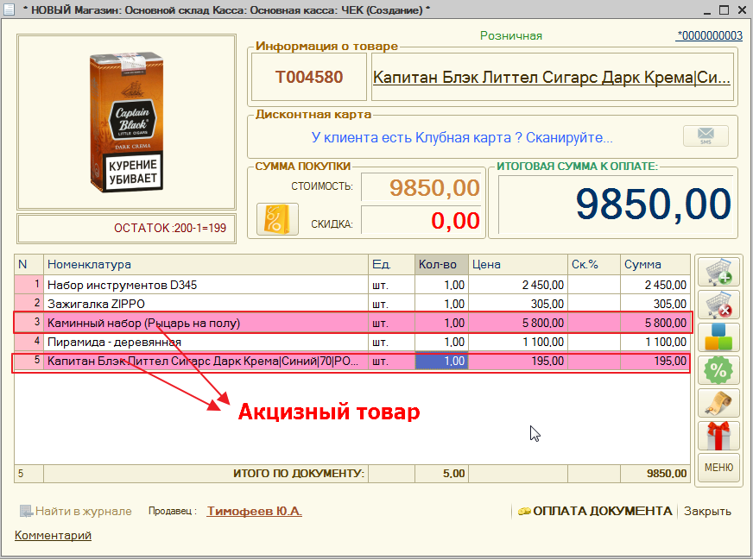The width and height of the screenshot is (753, 560).
Task: Click sum cell 195,00 of Капитан Блэк row
Action: 655,361
